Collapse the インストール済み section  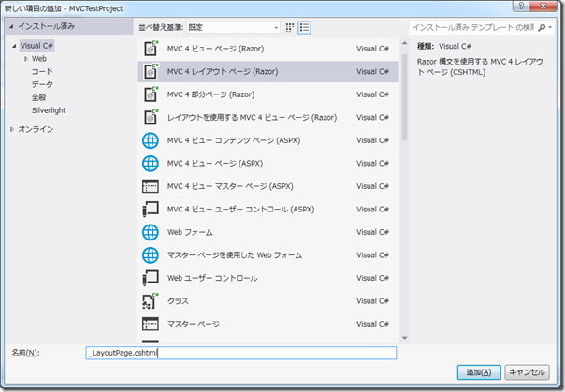[x=11, y=26]
